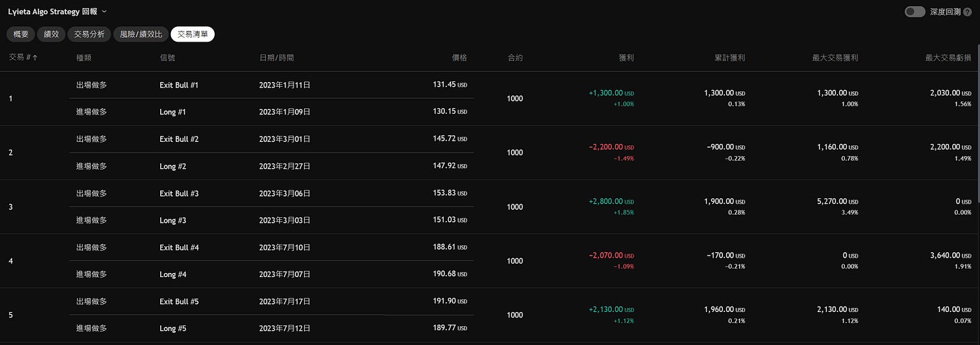Switch to the 績效 tab
This screenshot has width=980, height=345.
(x=50, y=34)
